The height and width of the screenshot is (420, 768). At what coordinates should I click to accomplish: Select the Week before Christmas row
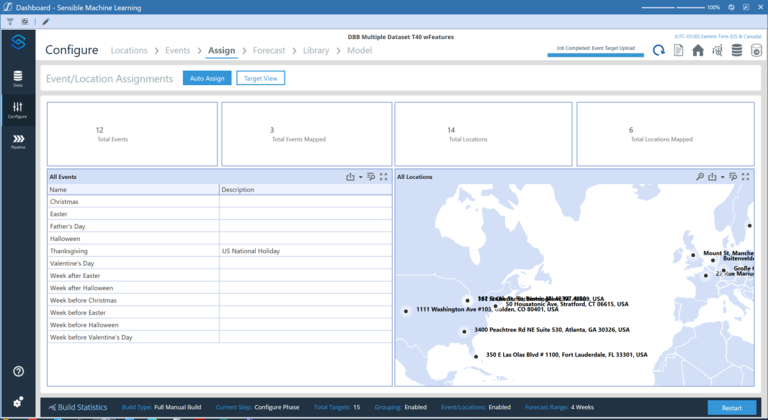point(219,300)
